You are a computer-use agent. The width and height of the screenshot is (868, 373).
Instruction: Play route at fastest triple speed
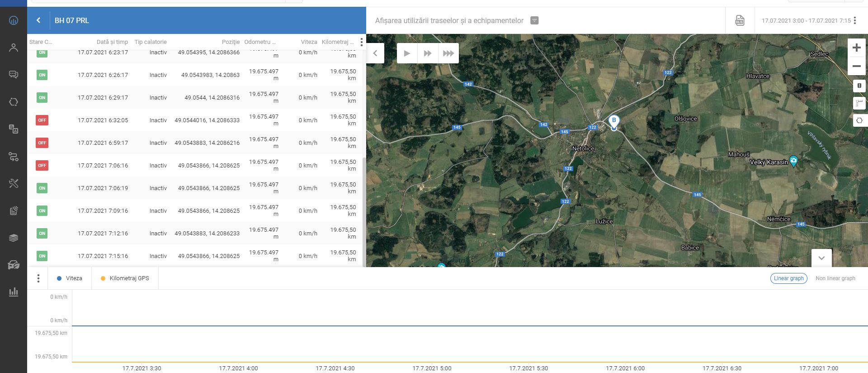click(448, 53)
